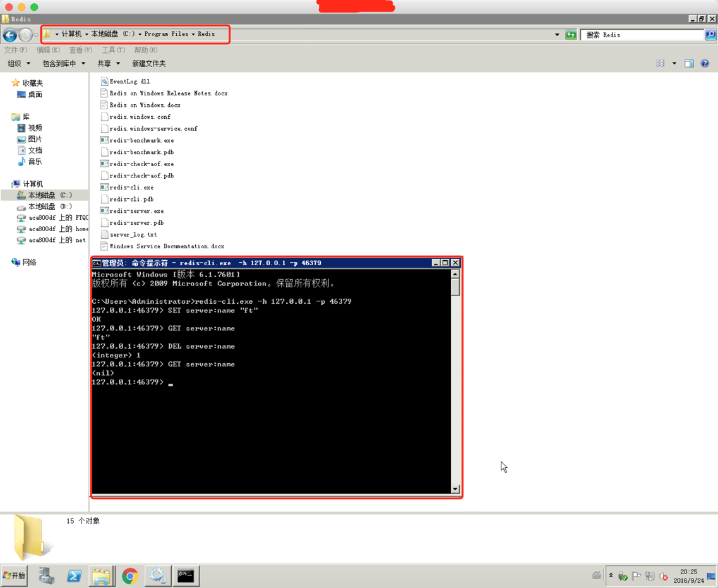Select redis.windows-service.conf file
This screenshot has height=588, width=718.
point(149,128)
